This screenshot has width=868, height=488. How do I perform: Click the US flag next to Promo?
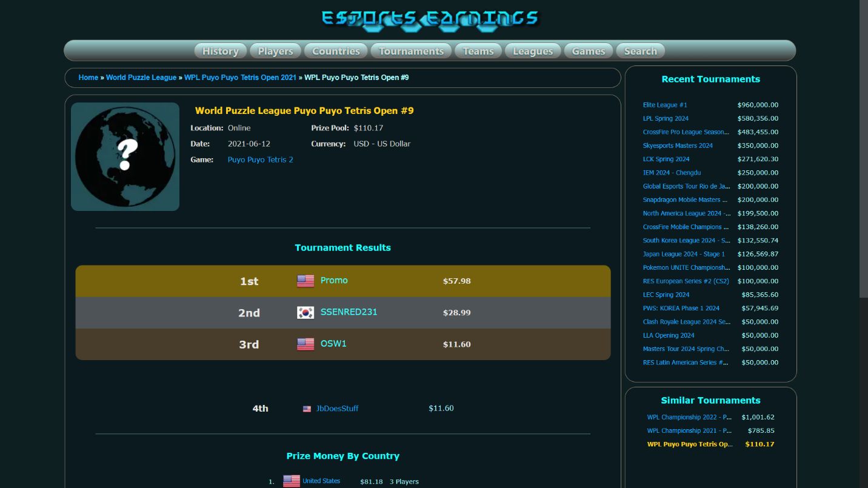coord(305,281)
